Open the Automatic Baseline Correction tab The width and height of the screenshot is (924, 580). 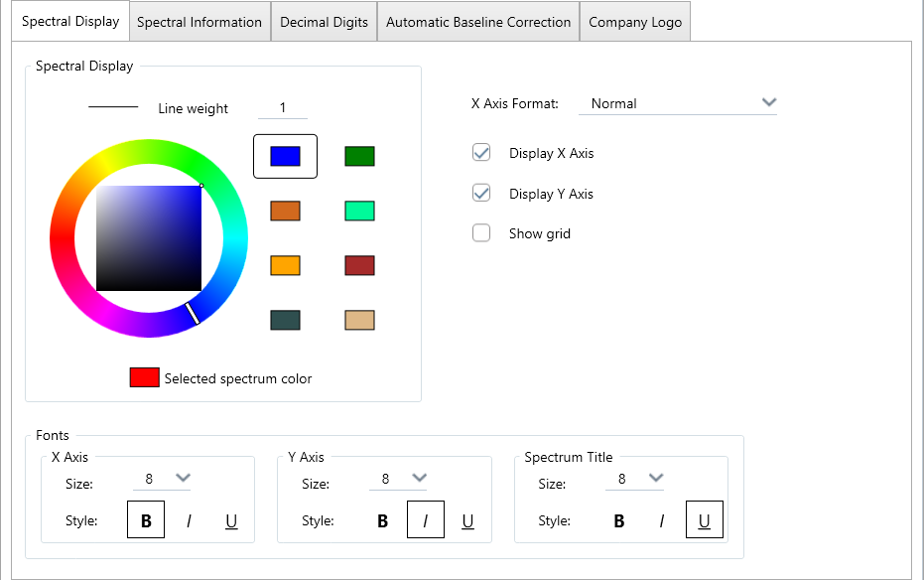478,22
